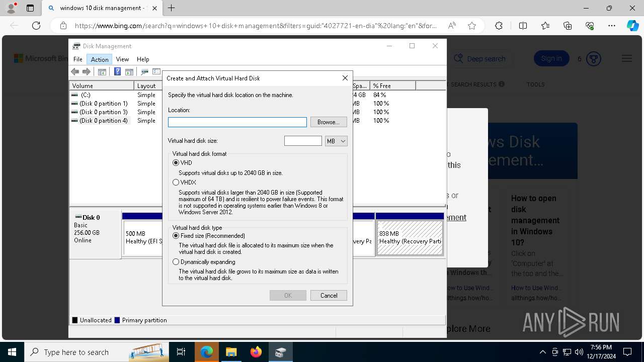
Task: View site information lock icon
Action: pos(63,26)
